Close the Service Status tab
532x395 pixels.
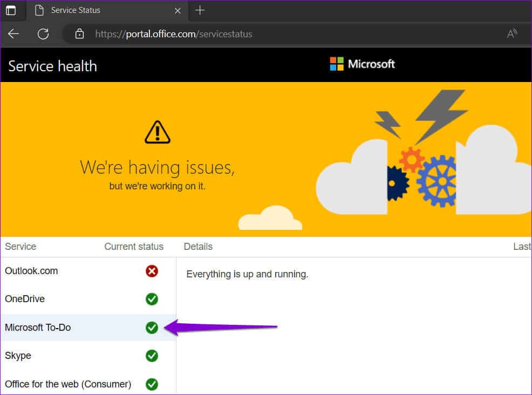[x=178, y=11]
